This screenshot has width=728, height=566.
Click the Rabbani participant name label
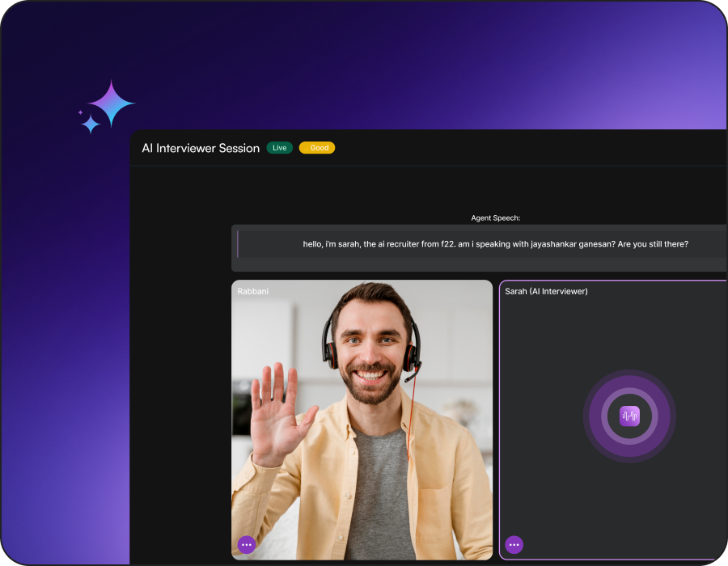(252, 291)
